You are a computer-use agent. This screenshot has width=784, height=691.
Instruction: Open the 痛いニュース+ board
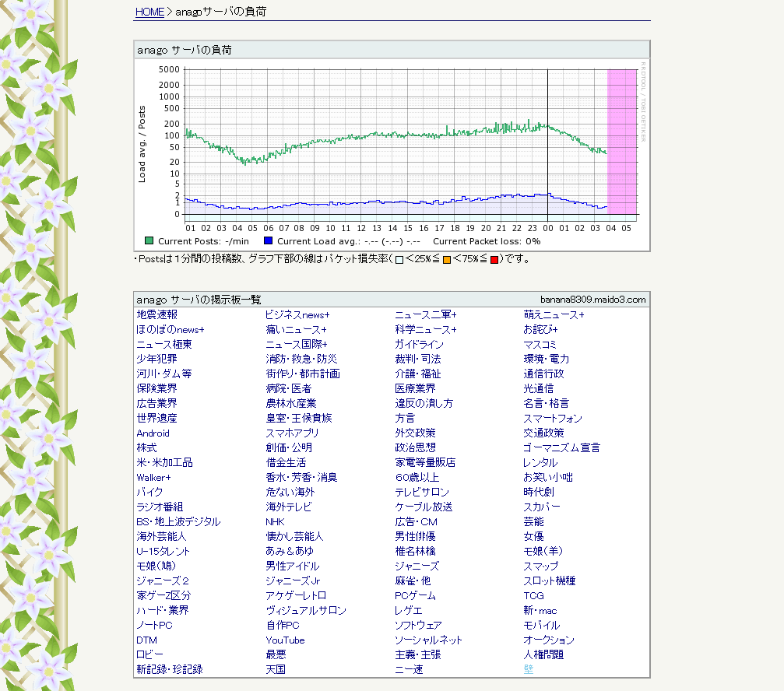tap(296, 330)
